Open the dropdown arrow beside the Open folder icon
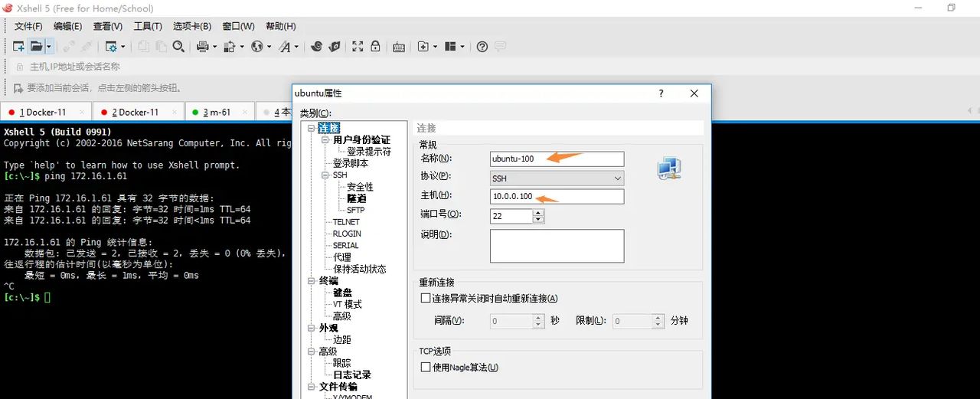Screen dimensions: 980x399 [x=48, y=47]
